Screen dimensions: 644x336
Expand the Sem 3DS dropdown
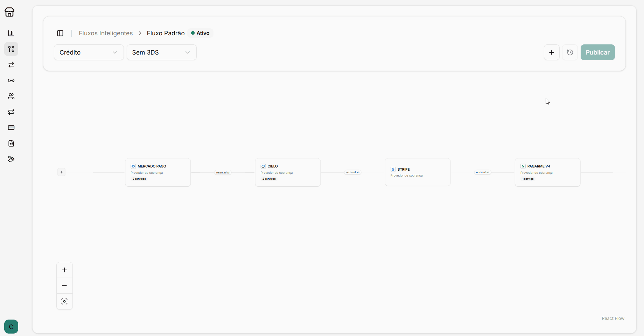162,52
